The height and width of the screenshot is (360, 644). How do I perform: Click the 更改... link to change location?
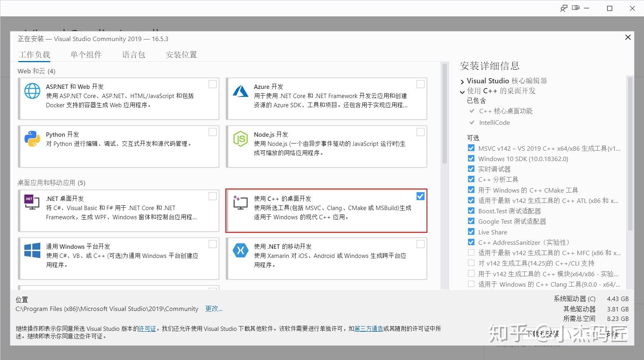(x=214, y=309)
